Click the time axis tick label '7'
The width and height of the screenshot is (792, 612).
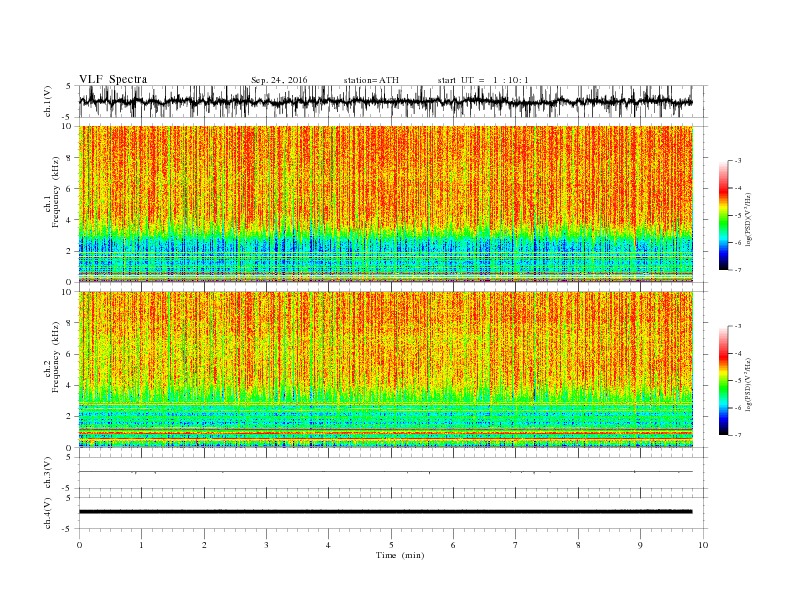[516, 545]
